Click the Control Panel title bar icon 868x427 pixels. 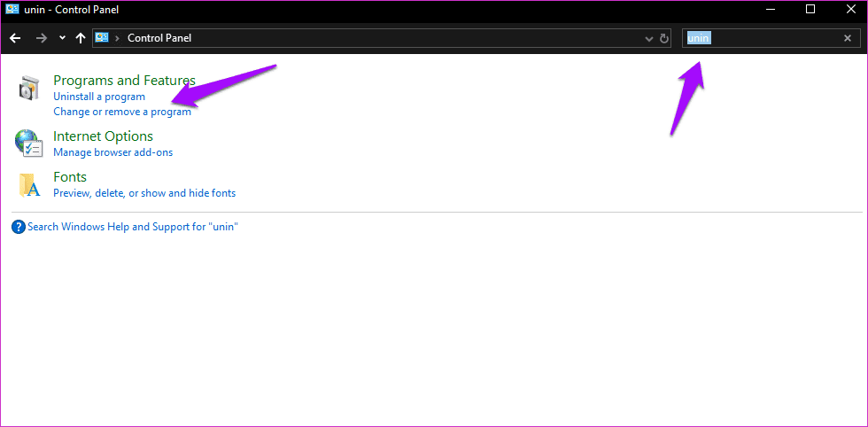(11, 10)
